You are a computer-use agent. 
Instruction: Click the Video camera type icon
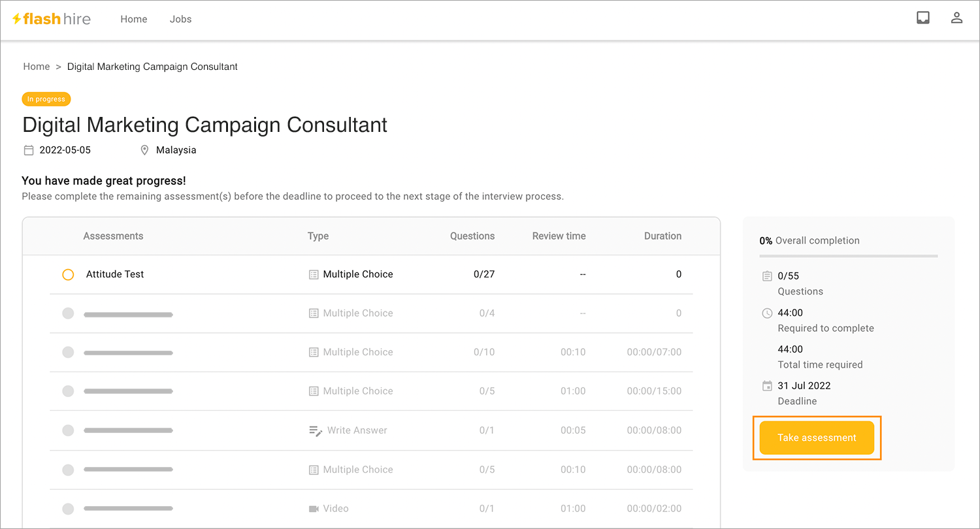pos(314,509)
